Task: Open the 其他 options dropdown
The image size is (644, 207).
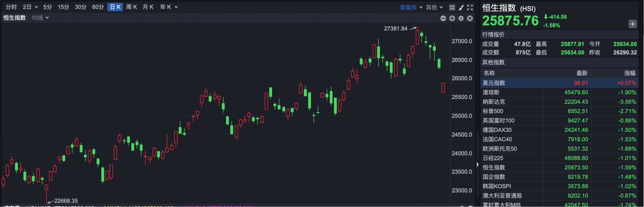Action: tap(434, 7)
